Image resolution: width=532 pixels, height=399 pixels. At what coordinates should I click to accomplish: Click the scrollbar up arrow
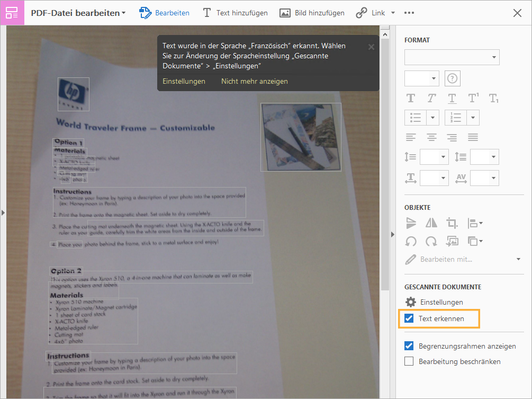click(385, 34)
